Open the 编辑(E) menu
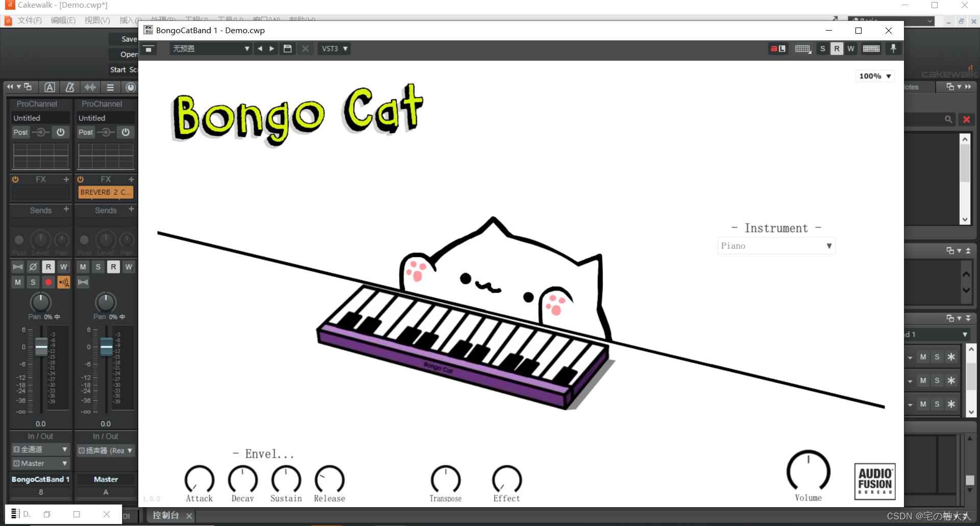The image size is (980, 526). (63, 20)
